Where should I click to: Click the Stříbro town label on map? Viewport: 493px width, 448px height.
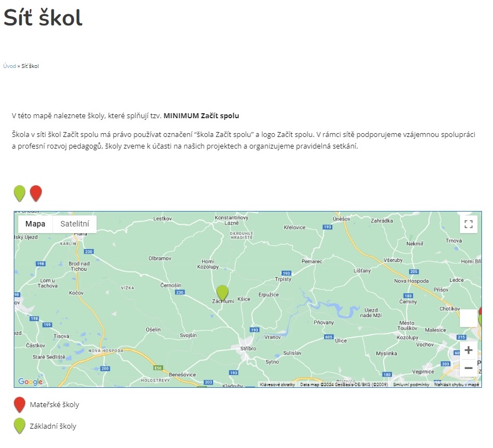pos(249,350)
